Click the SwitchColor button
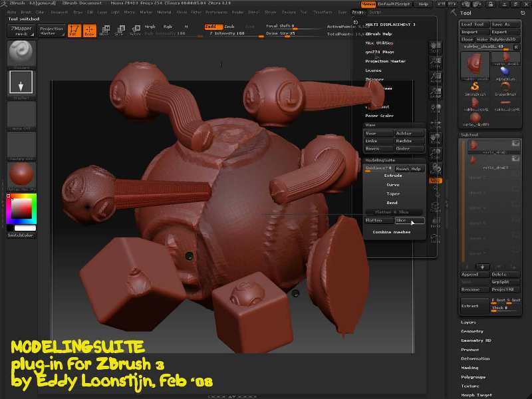The height and width of the screenshot is (399, 532). 21,235
